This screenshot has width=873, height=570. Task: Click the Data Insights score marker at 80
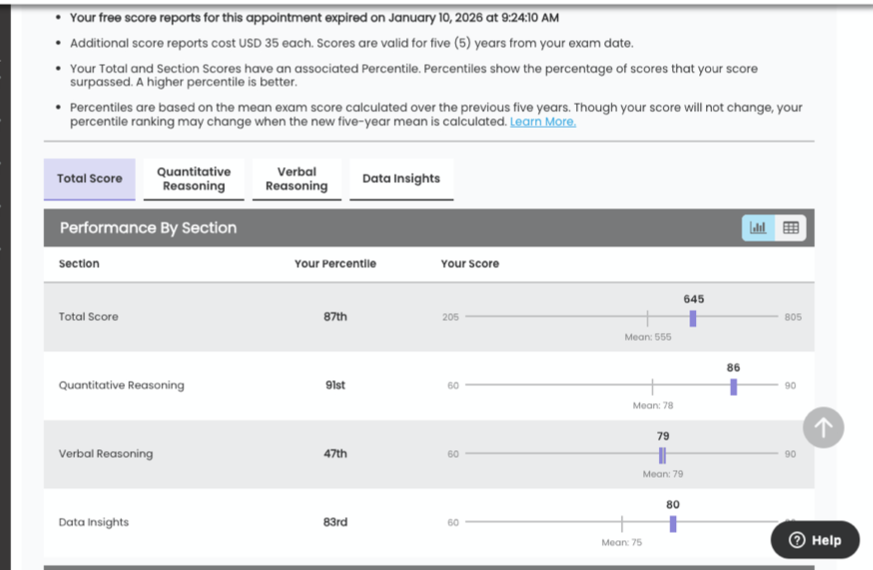(x=673, y=524)
